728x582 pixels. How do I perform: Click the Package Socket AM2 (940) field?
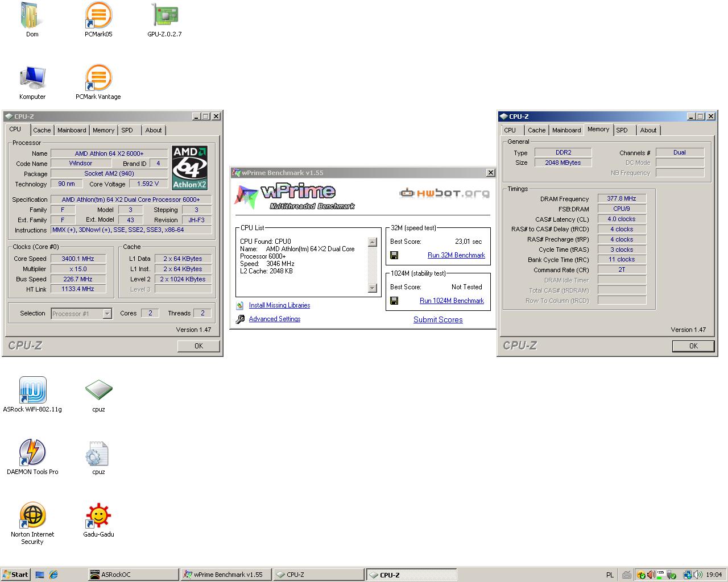[109, 173]
